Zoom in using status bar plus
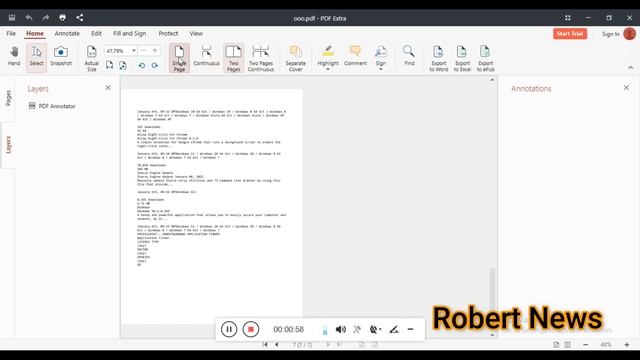The height and width of the screenshot is (360, 640). click(x=627, y=345)
